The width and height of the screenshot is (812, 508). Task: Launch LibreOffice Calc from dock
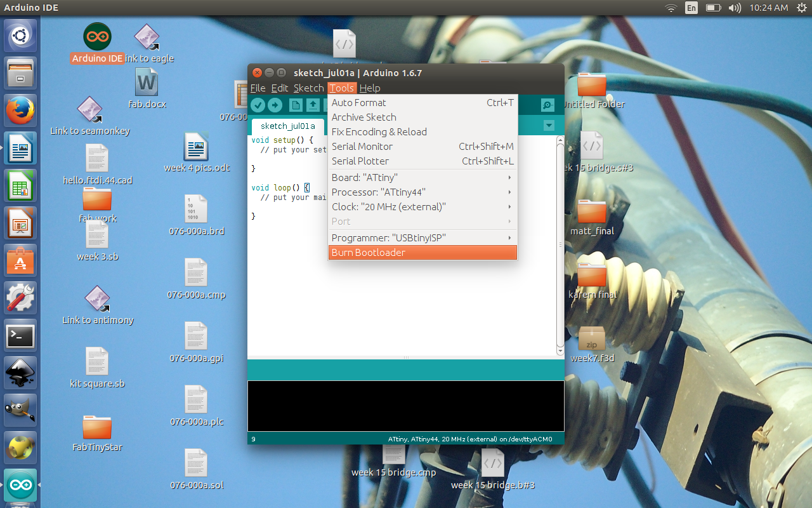(x=20, y=186)
